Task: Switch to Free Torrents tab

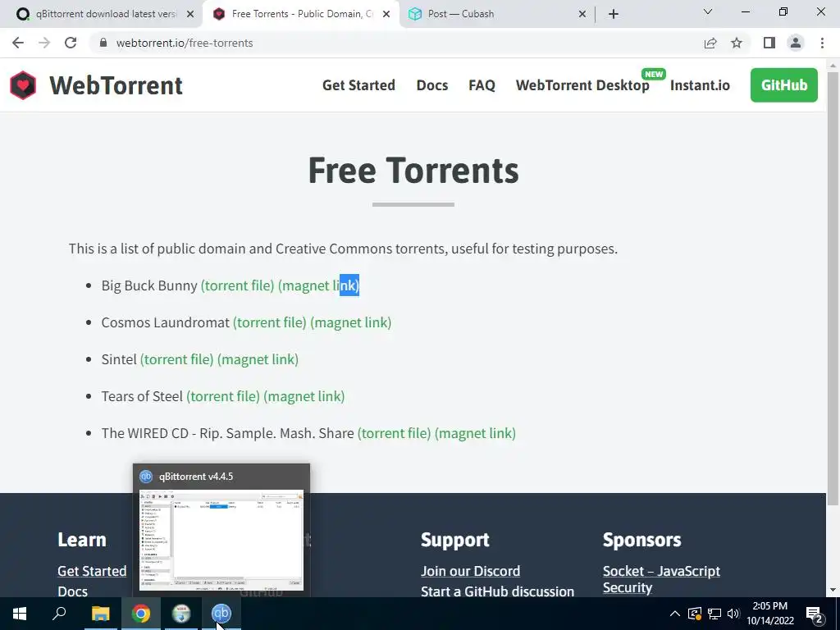Action: 300,14
